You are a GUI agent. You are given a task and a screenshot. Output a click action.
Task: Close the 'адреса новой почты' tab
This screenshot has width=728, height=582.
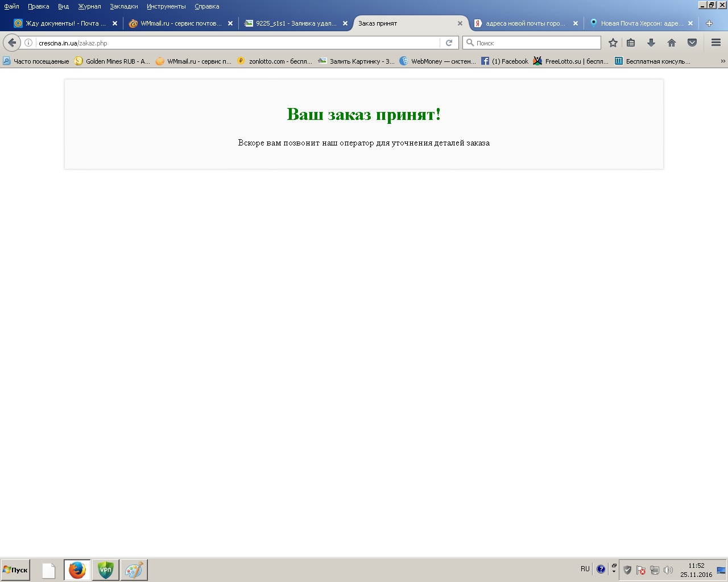point(576,23)
